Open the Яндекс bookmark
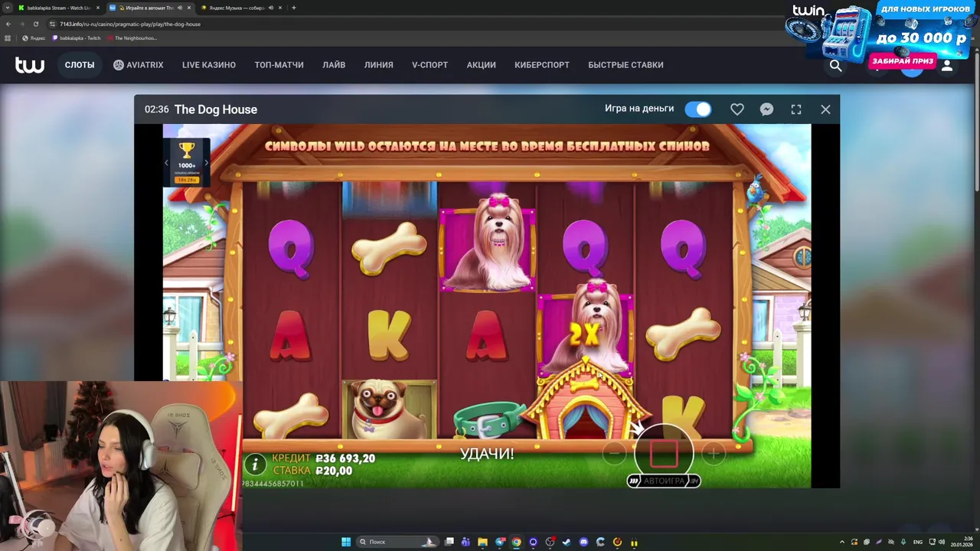The height and width of the screenshot is (551, 980). tap(34, 38)
